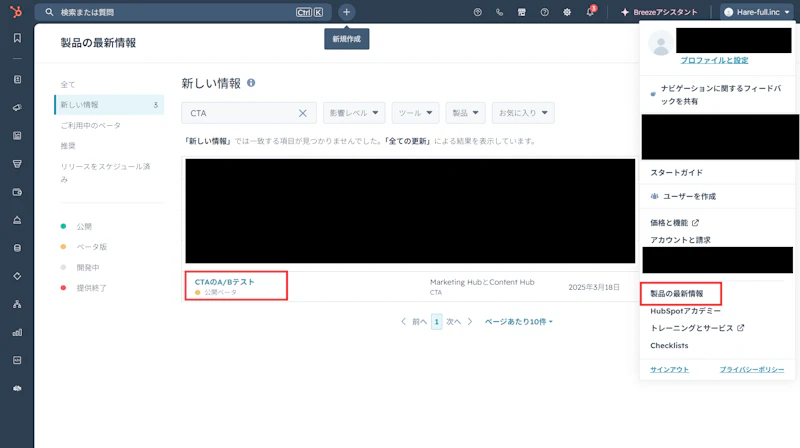Click the upgrade arrow-circle icon in top bar
The width and height of the screenshot is (800, 448).
tap(478, 12)
